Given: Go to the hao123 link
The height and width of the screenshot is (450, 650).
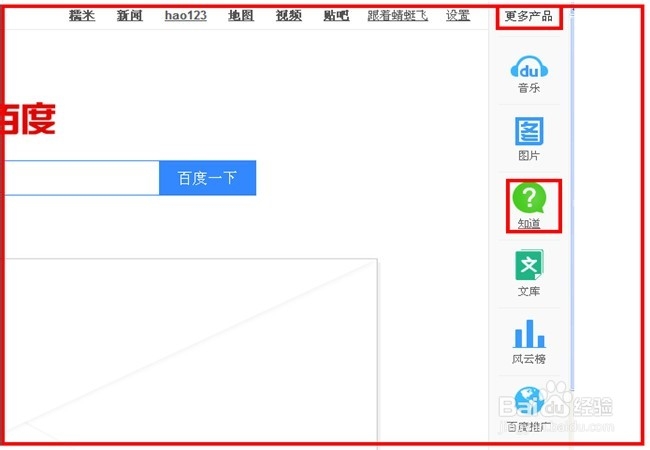Looking at the screenshot, I should coord(185,15).
